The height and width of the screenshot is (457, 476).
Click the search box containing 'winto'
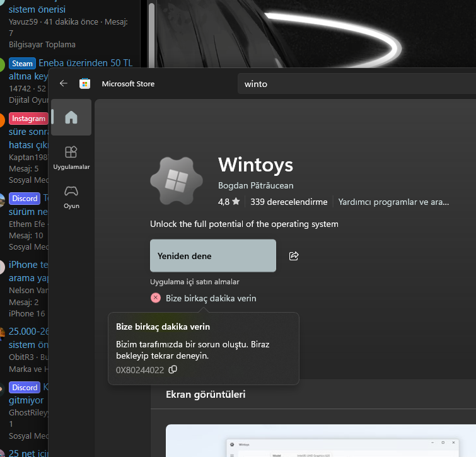[357, 84]
